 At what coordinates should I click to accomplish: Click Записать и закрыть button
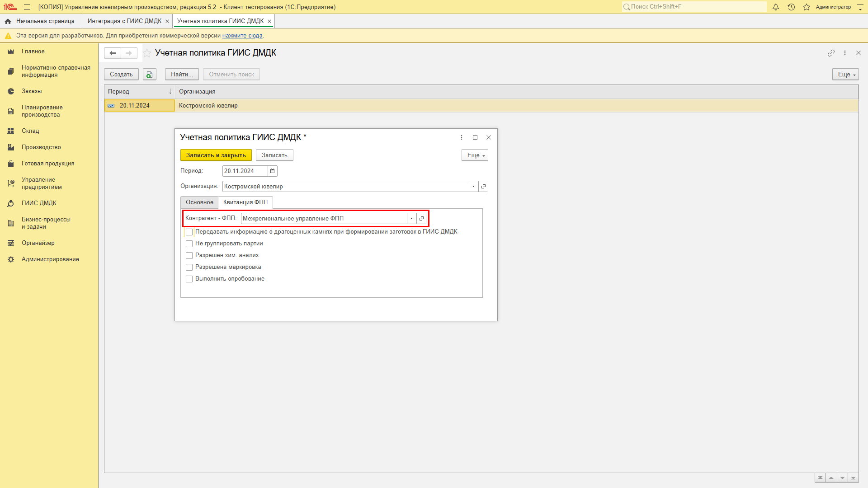pos(216,155)
